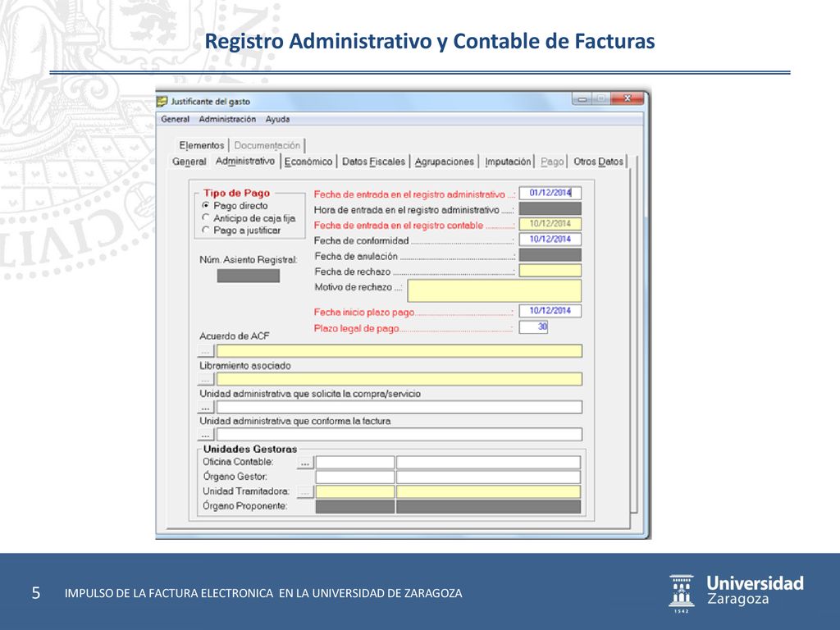Click the Tipo de Pago group label

tap(237, 193)
